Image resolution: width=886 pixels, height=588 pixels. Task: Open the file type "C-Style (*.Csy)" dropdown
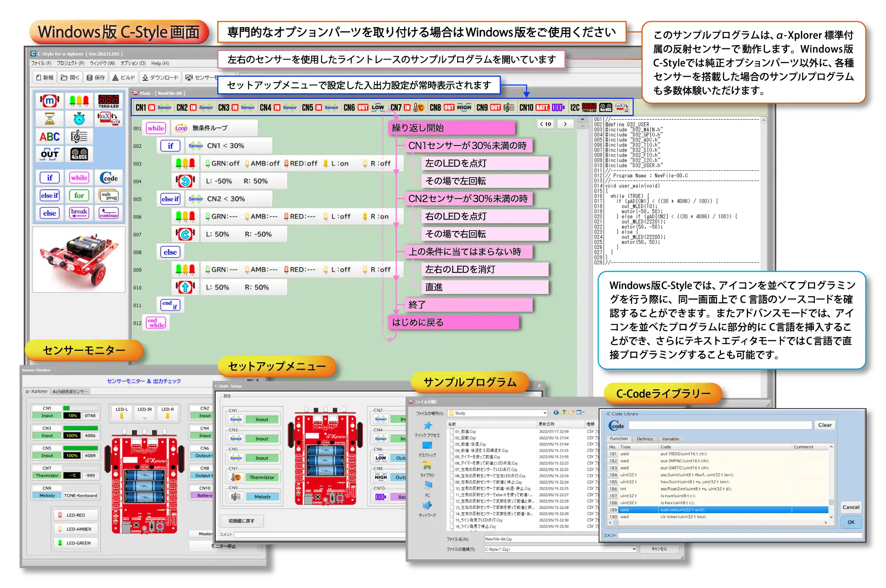634,549
